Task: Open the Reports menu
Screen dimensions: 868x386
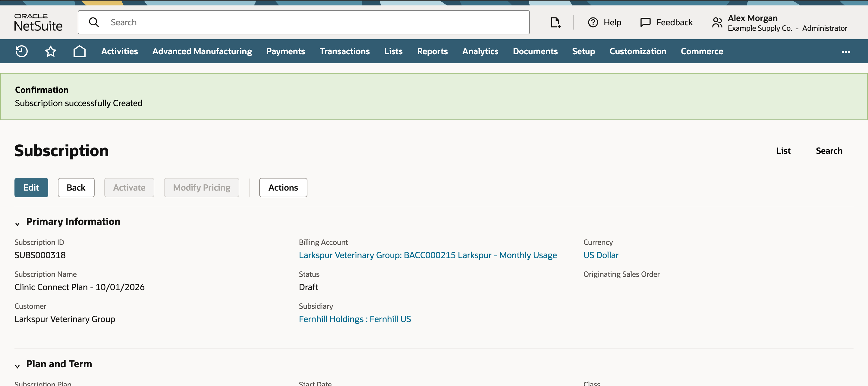Action: click(432, 51)
